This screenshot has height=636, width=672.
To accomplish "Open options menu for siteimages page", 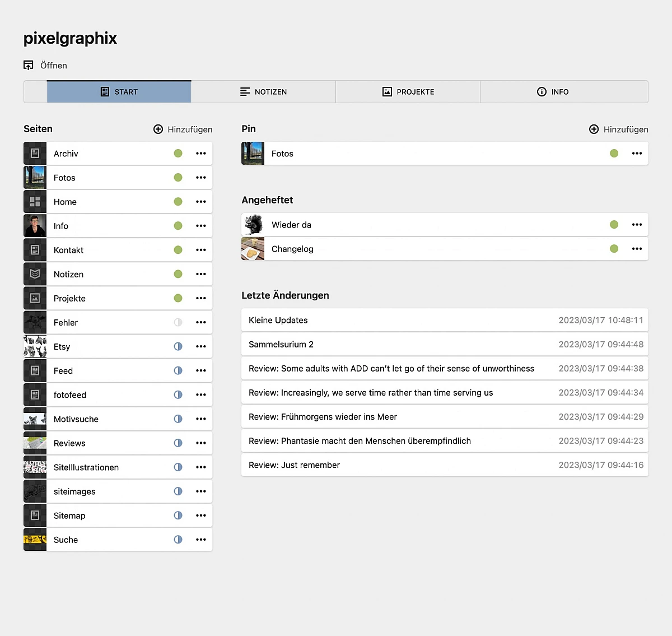I will tap(201, 491).
